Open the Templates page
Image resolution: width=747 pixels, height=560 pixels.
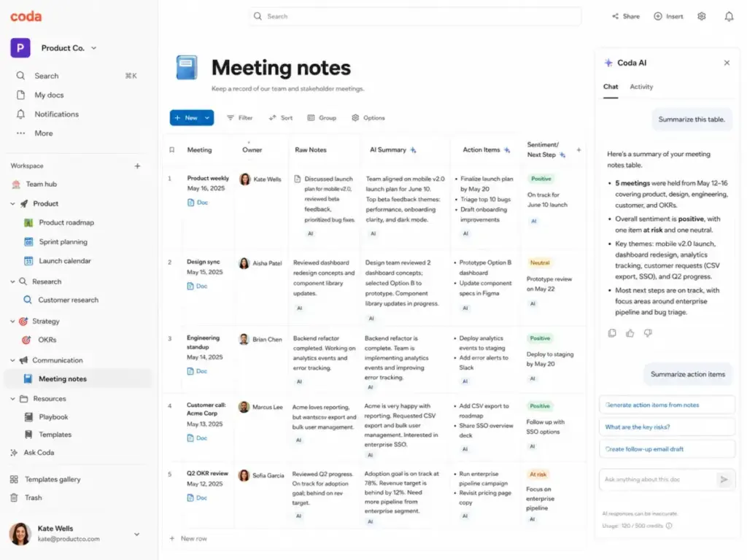[x=55, y=435]
